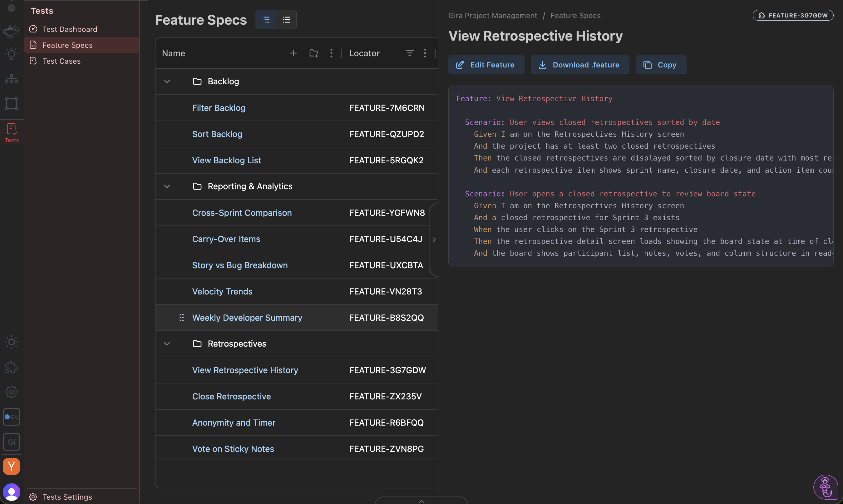Viewport: 843px width, 504px height.
Task: Expand the bottom panel chevron
Action: click(421, 501)
